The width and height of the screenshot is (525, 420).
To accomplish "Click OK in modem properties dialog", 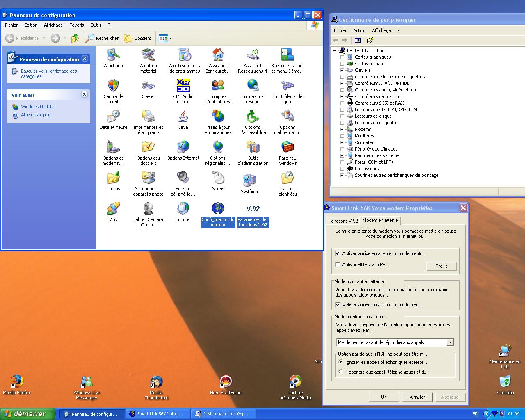I will point(384,397).
